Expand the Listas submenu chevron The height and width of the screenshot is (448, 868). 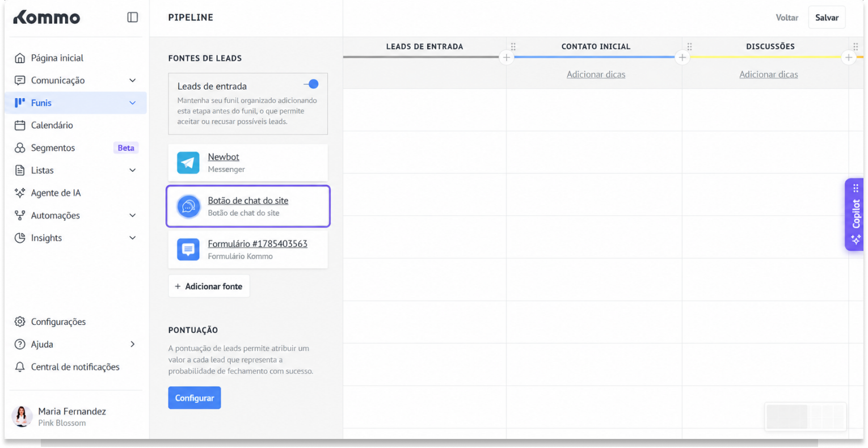[x=132, y=170]
